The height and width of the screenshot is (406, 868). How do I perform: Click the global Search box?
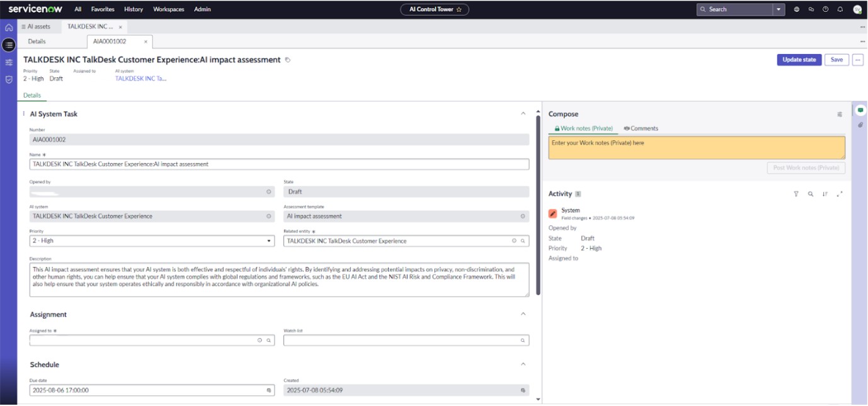735,9
